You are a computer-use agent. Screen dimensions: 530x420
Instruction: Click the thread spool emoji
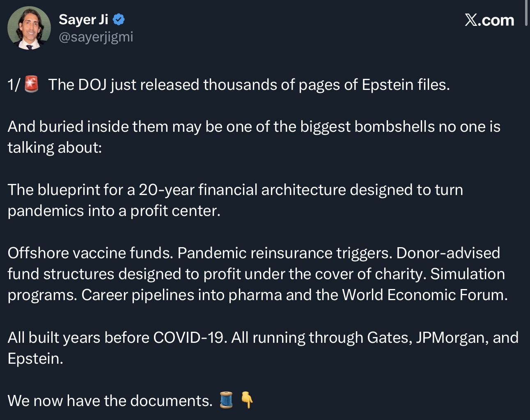226,400
